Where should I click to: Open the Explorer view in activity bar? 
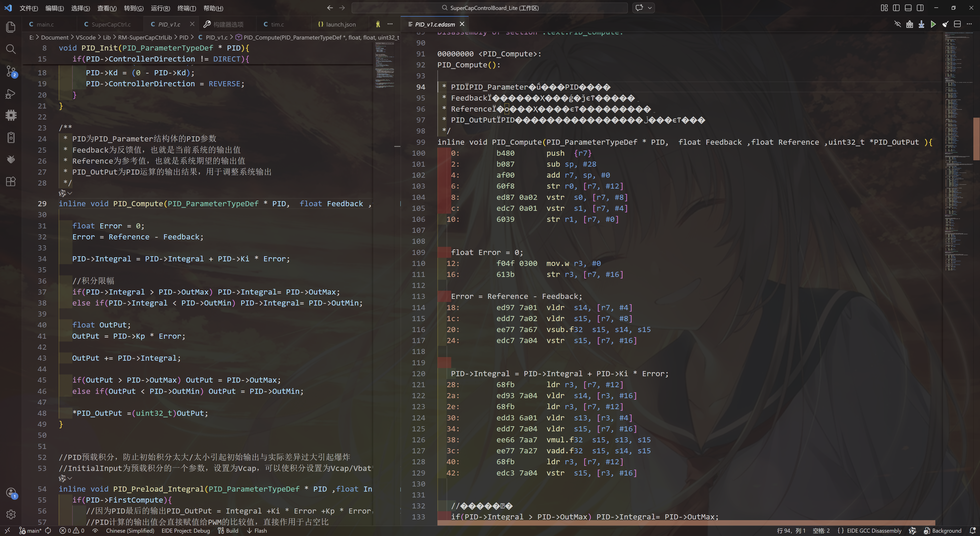(11, 27)
